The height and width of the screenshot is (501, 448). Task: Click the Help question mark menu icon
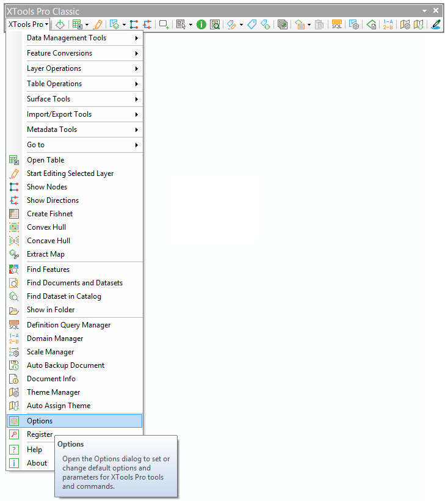pos(13,450)
